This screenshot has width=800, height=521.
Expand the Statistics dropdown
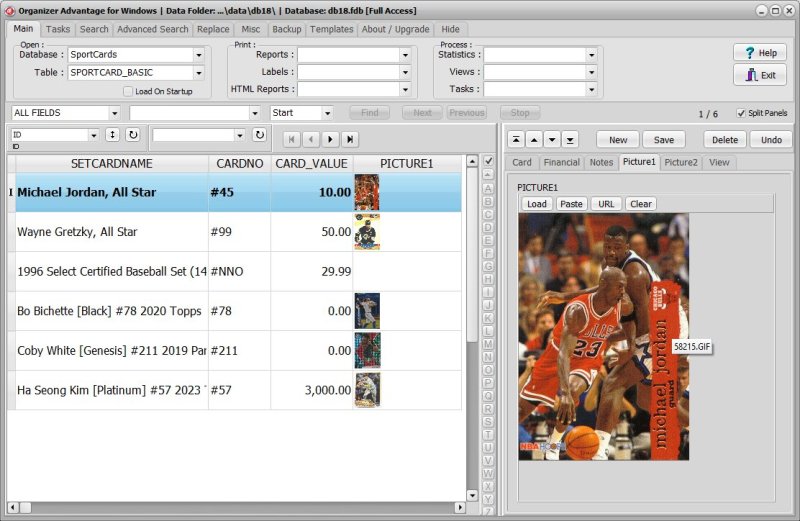pos(591,55)
